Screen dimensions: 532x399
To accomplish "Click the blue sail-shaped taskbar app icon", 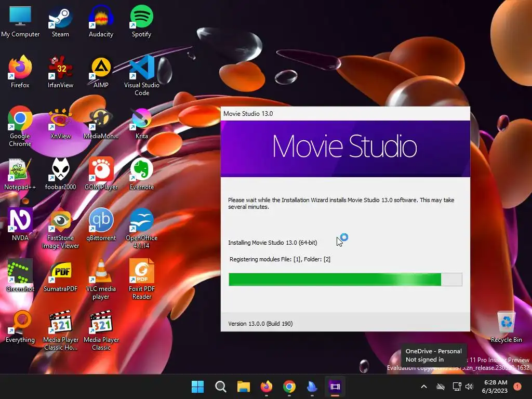I will 312,387.
